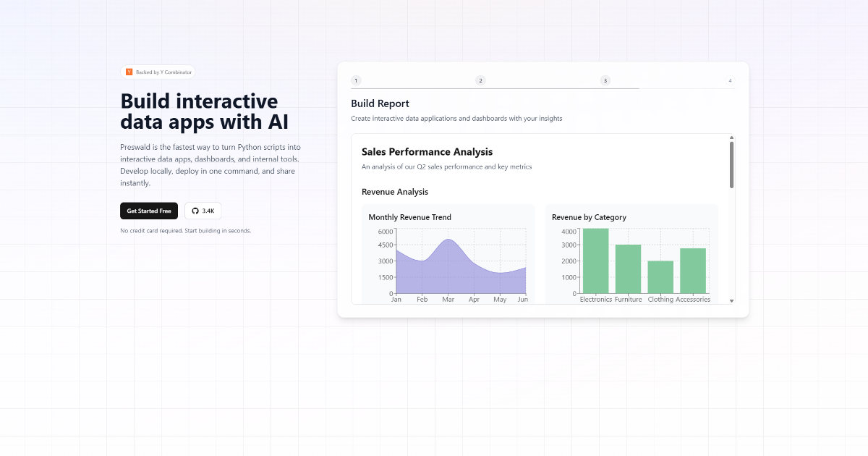
Task: Click the Accessories bar in the revenue chart
Action: point(693,271)
